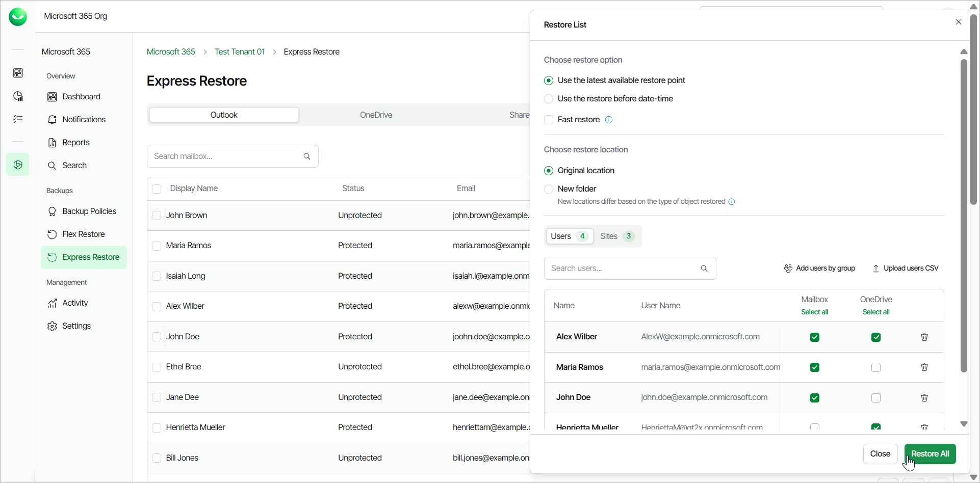Select the Ethel Bree mailbox checkbox

(x=157, y=367)
